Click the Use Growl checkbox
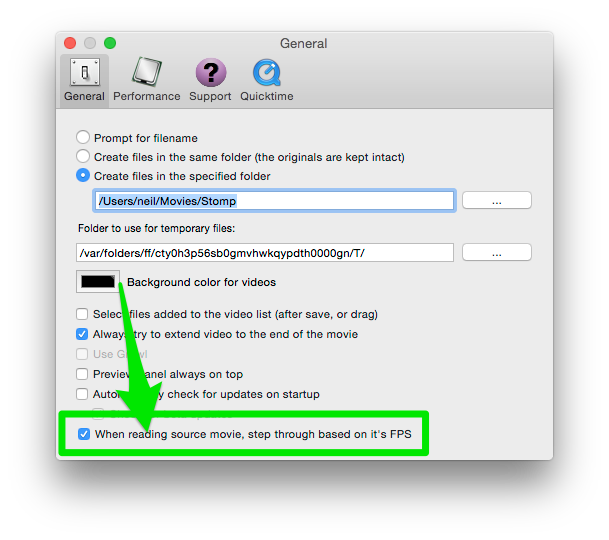 tap(82, 354)
